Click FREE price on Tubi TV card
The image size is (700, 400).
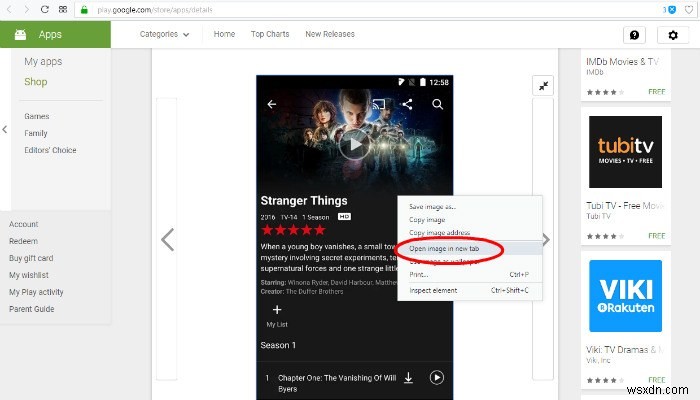(x=656, y=236)
